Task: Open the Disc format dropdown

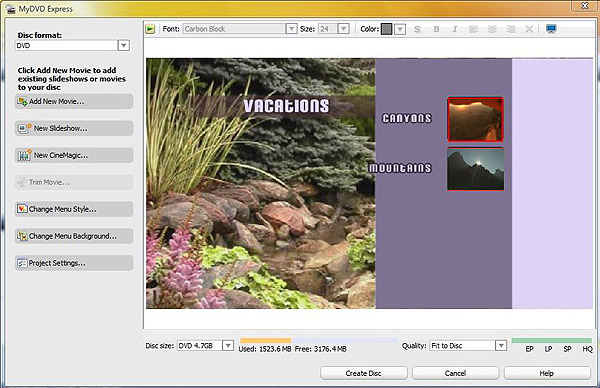Action: coord(124,46)
